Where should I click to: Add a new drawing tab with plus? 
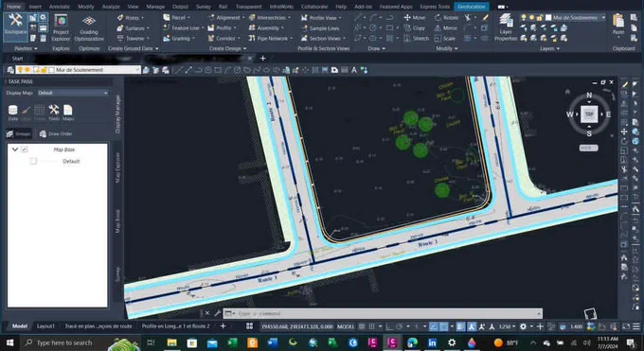(x=263, y=59)
